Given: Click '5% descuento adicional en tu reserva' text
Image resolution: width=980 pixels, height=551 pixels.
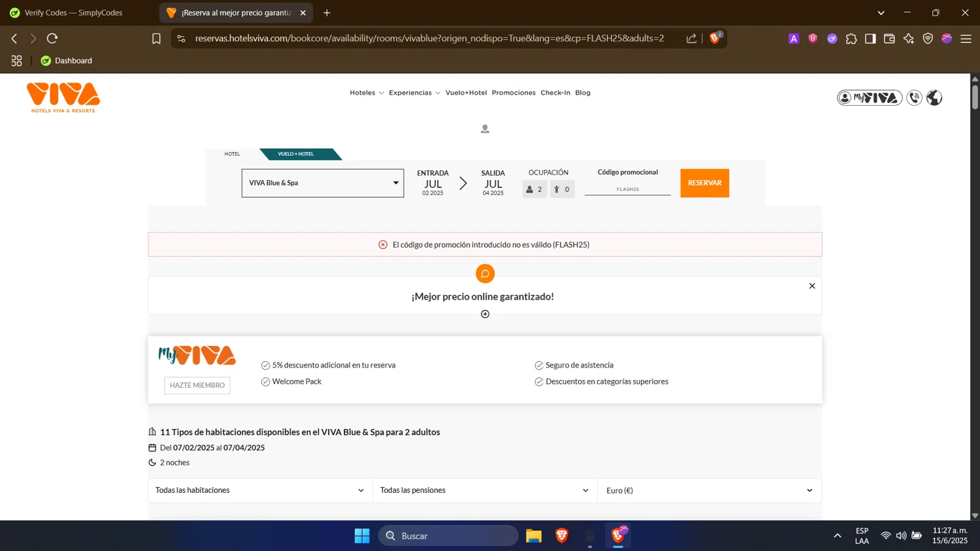Looking at the screenshot, I should click(x=334, y=365).
